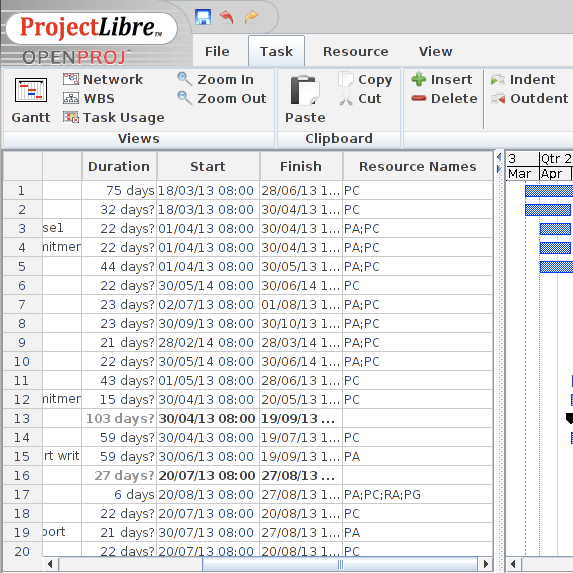Click Gantt chart scrollbar left arrow

coord(513,564)
